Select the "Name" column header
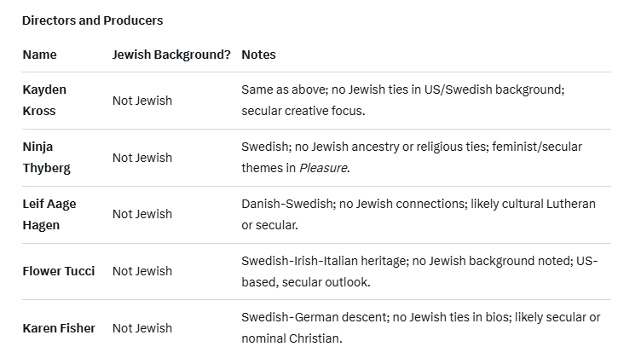 (x=39, y=55)
